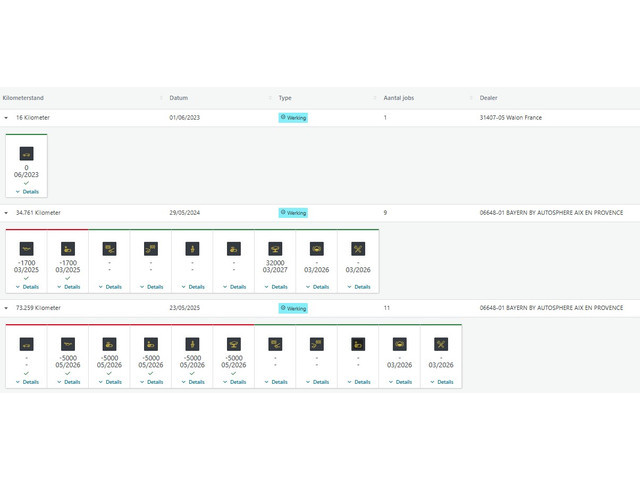Screen dimensions: 640x480
Task: Expand Details under the 32000 03/2027 card
Action: (275, 286)
